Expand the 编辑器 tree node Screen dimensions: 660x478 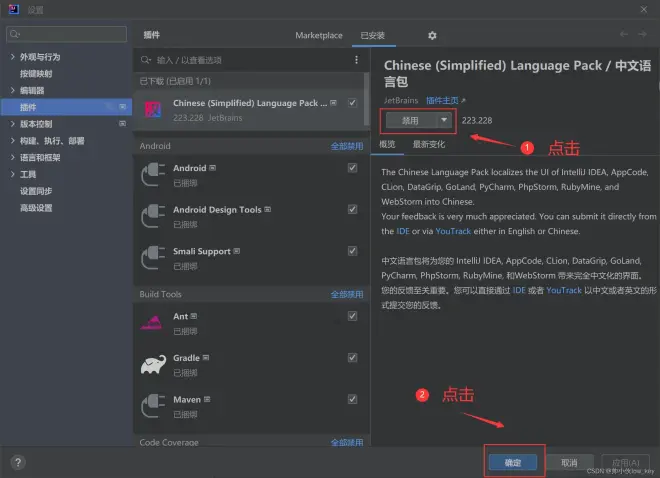pyautogui.click(x=12, y=90)
